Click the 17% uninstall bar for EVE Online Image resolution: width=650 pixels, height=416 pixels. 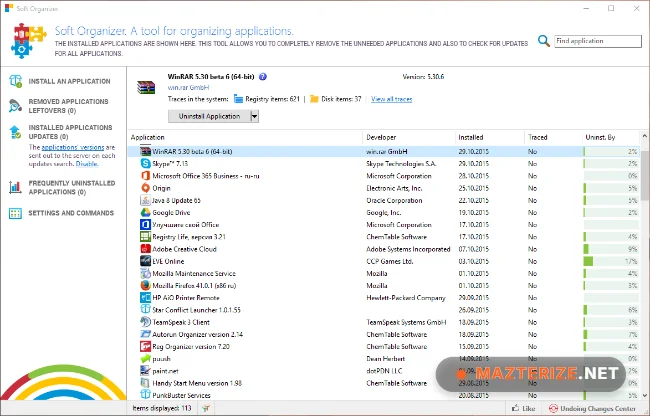point(611,261)
